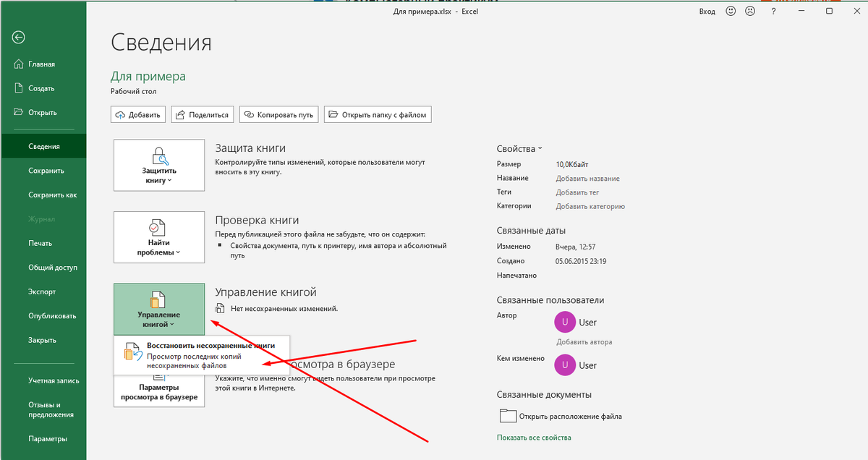Image resolution: width=868 pixels, height=460 pixels.
Task: Open the Защитить книгу dropdown button
Action: click(159, 165)
